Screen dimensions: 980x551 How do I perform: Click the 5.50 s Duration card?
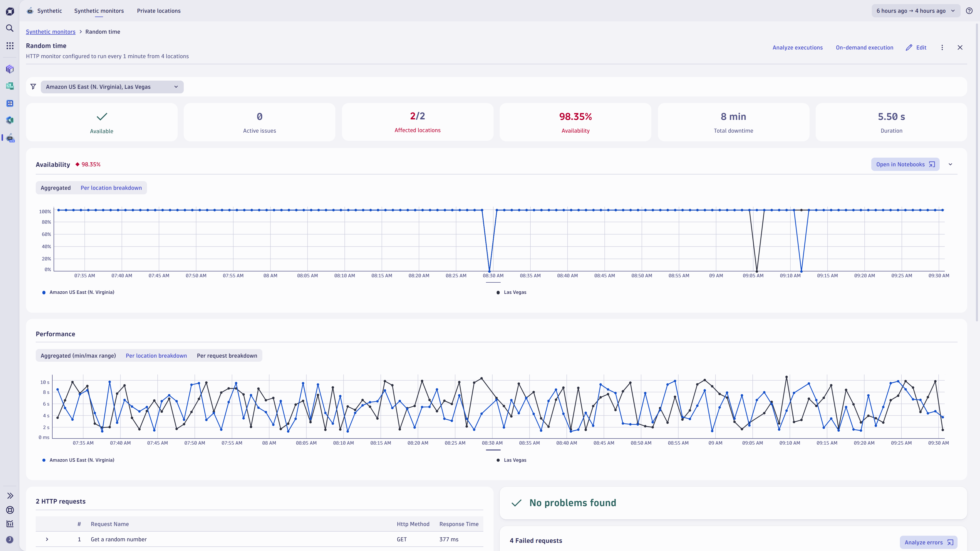coord(891,122)
